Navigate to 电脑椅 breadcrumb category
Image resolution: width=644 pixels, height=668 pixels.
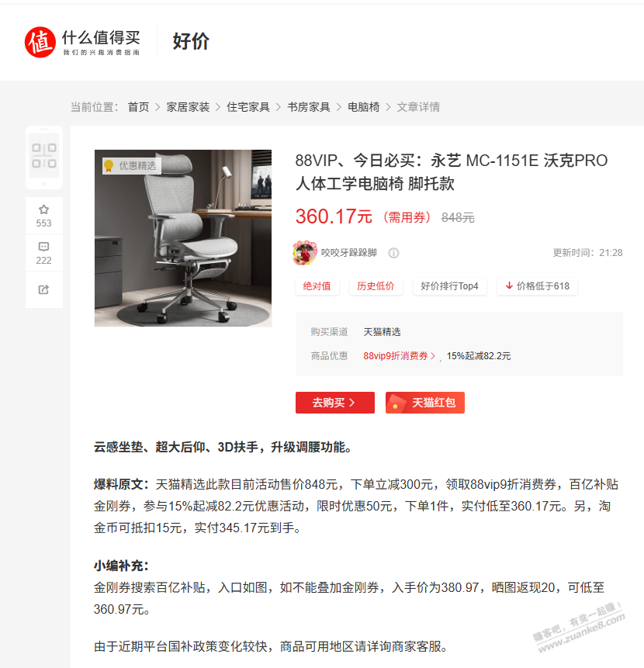pos(363,107)
